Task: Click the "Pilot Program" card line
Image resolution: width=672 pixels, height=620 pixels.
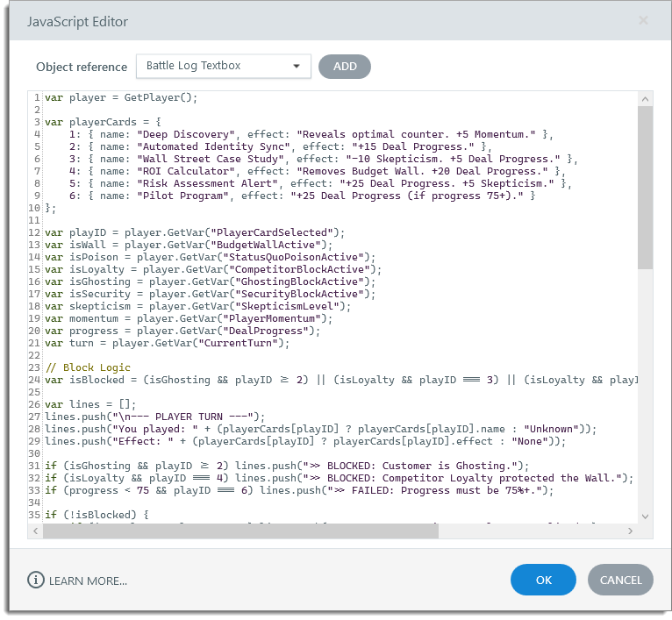Action: [x=302, y=196]
